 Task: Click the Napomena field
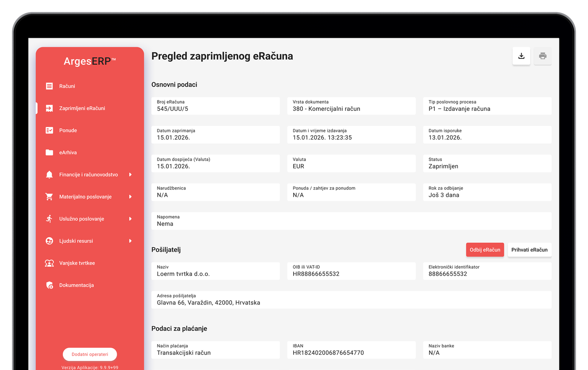[x=351, y=221]
